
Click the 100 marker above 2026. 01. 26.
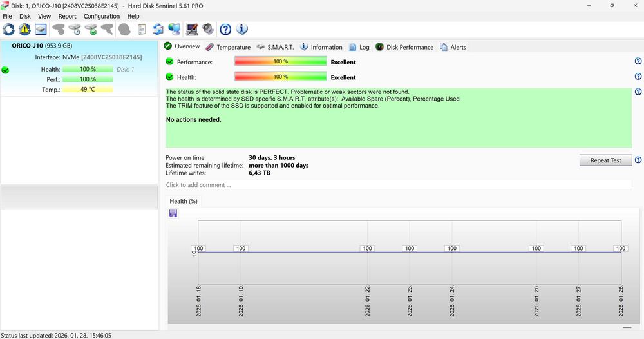[536, 248]
